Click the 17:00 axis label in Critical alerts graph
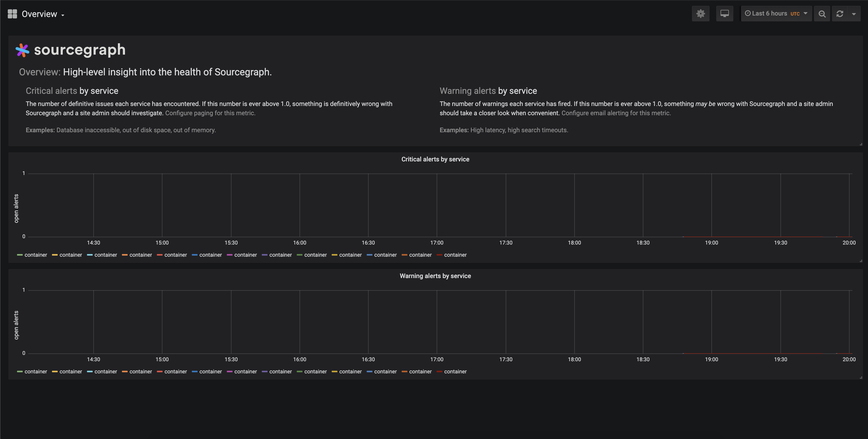868x439 pixels. (437, 243)
